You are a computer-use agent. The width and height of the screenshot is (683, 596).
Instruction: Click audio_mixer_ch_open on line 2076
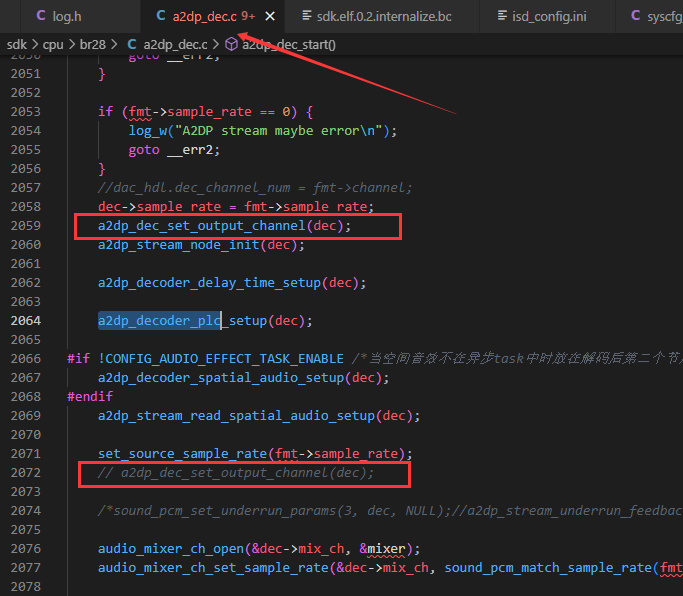click(x=171, y=549)
